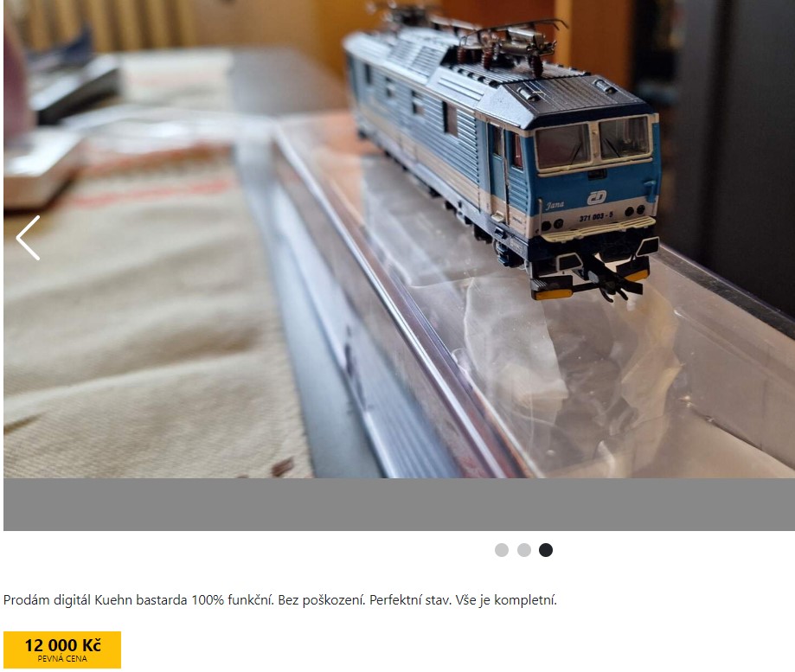Screen dimensions: 795x672
Task: Click the gray band beneath the photo
Action: tap(399, 504)
